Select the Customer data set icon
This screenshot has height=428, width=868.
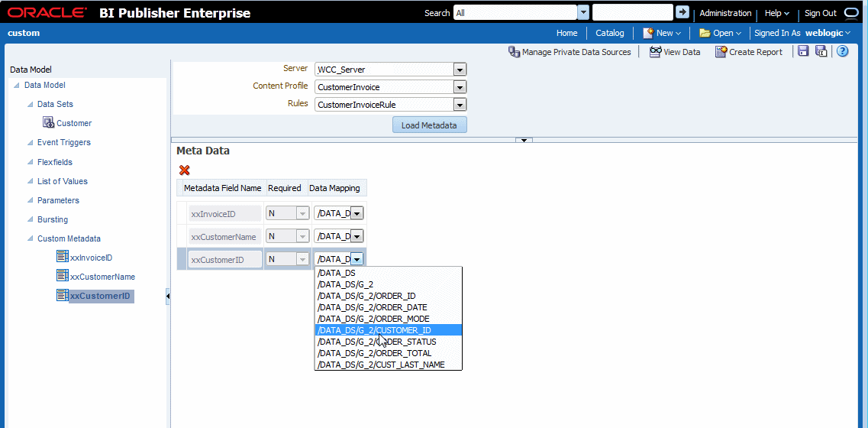tap(48, 122)
